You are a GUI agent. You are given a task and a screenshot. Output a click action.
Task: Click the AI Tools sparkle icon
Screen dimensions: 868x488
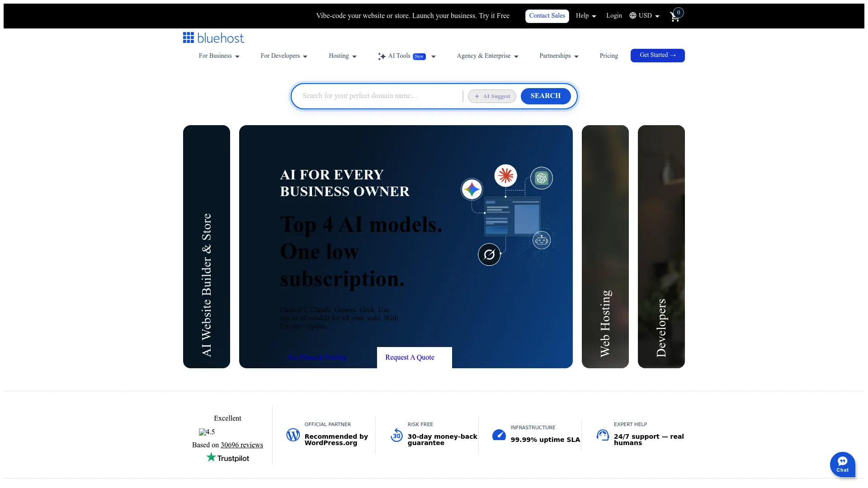[382, 56]
